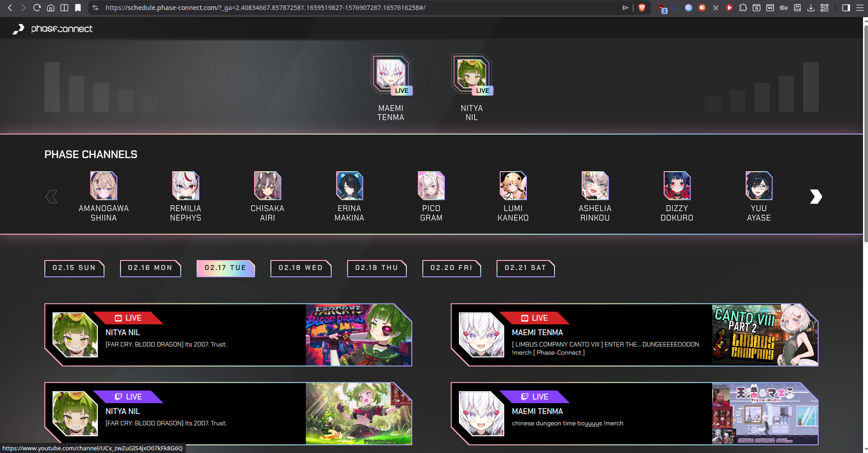Click the red YouTube LIVE badge for Maemi Tenma
The height and width of the screenshot is (453, 868).
click(x=535, y=318)
